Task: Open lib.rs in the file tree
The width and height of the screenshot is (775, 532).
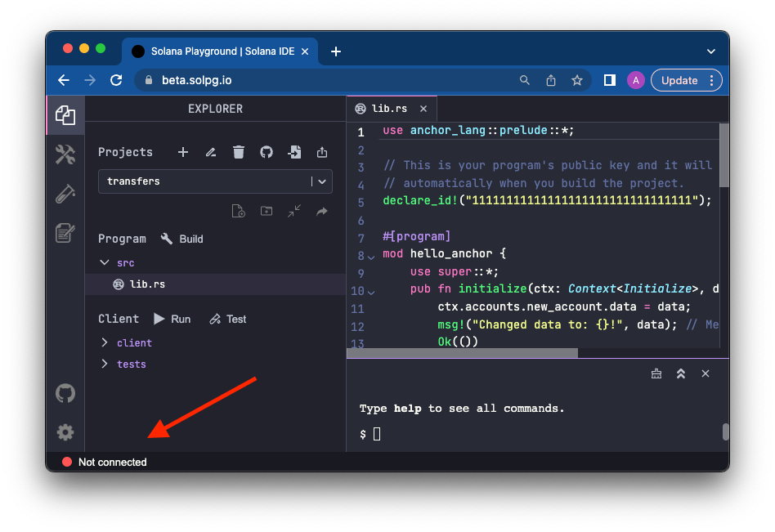Action: tap(215, 284)
